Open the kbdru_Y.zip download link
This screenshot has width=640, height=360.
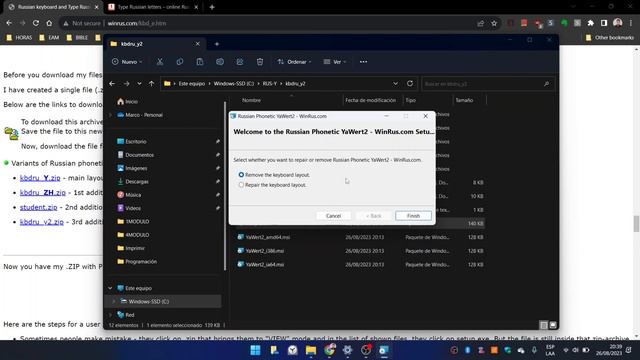point(40,178)
